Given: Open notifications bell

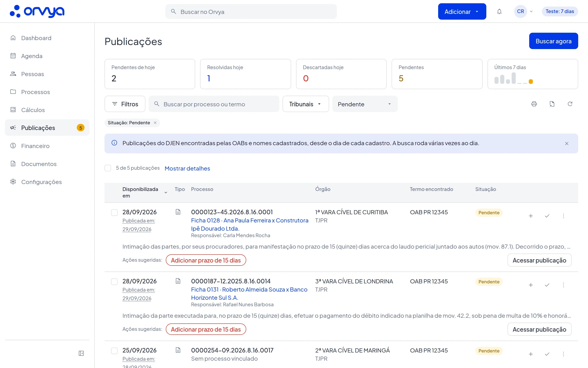Looking at the screenshot, I should click(499, 11).
